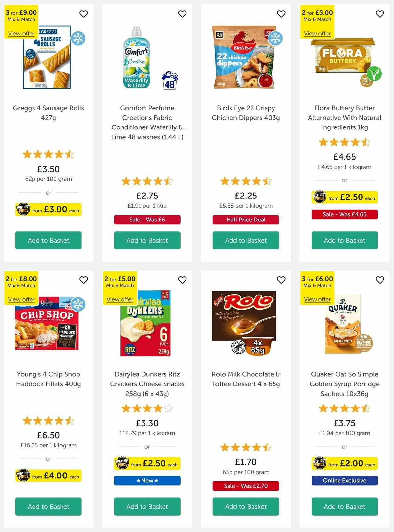Add Greggs 4 Sausage Rolls to wishlist heart
The width and height of the screenshot is (394, 532).
[x=83, y=14]
